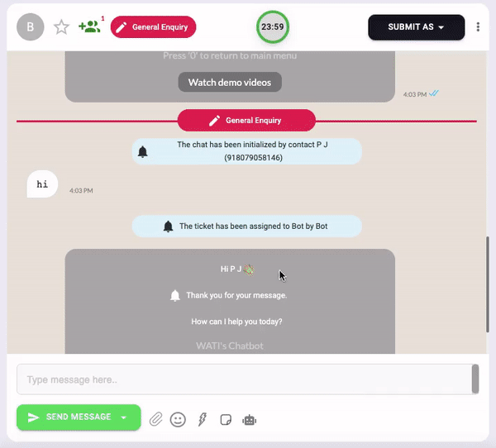
Task: Click into the Type message here field
Action: click(245, 379)
